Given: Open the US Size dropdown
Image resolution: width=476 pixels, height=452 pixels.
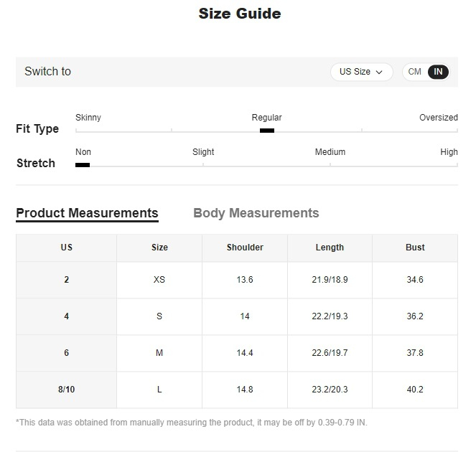Looking at the screenshot, I should click(x=361, y=72).
